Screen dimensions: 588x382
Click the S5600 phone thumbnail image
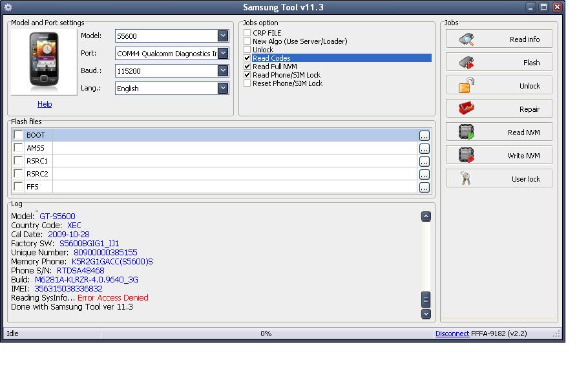[x=44, y=62]
